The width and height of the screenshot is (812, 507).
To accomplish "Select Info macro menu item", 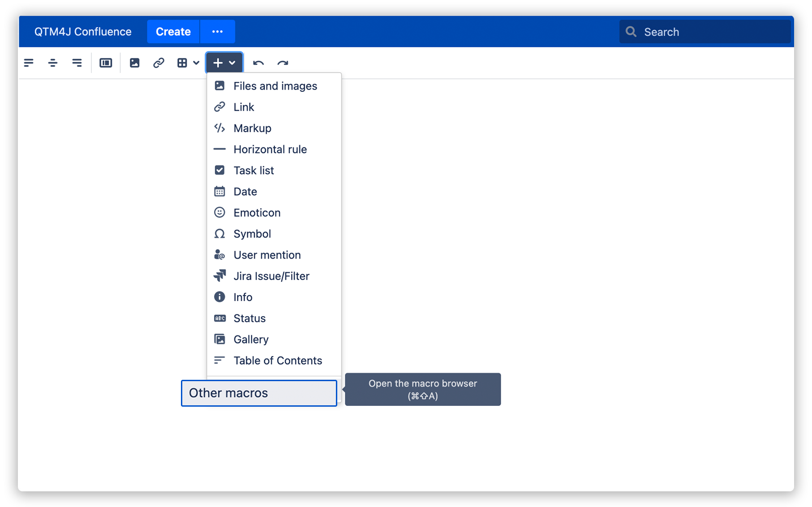I will click(274, 297).
